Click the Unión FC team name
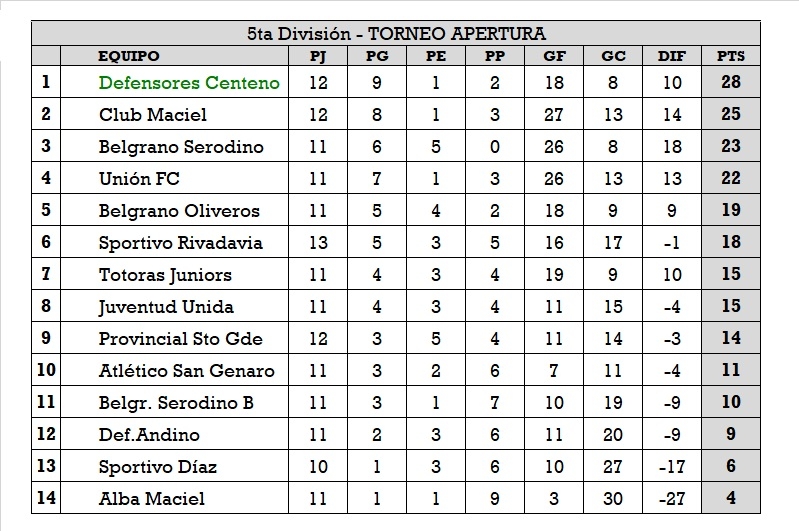This screenshot has width=799, height=531. point(140,179)
